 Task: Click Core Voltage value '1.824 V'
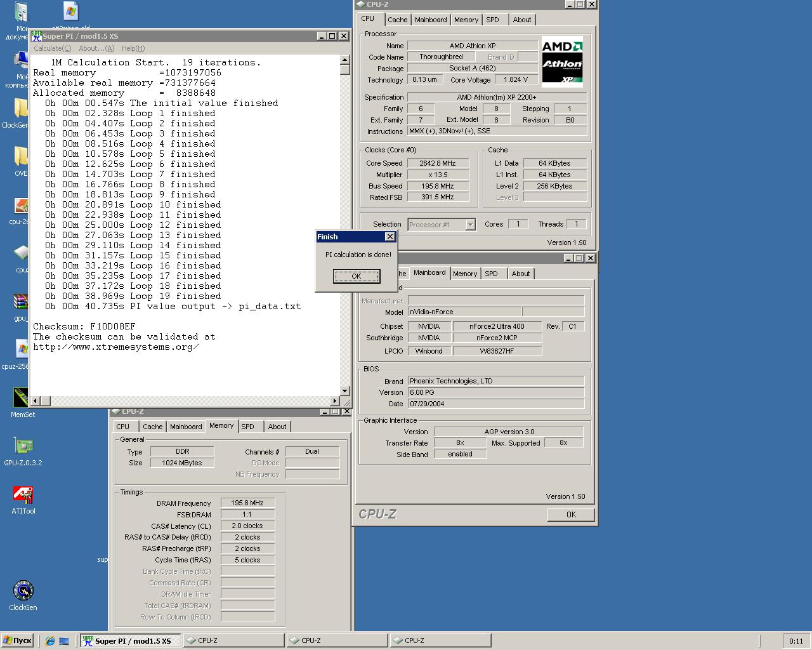coord(516,80)
